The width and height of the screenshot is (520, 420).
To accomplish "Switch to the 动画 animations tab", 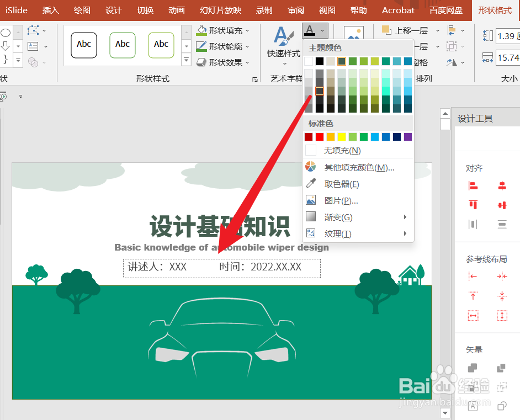I will point(177,10).
